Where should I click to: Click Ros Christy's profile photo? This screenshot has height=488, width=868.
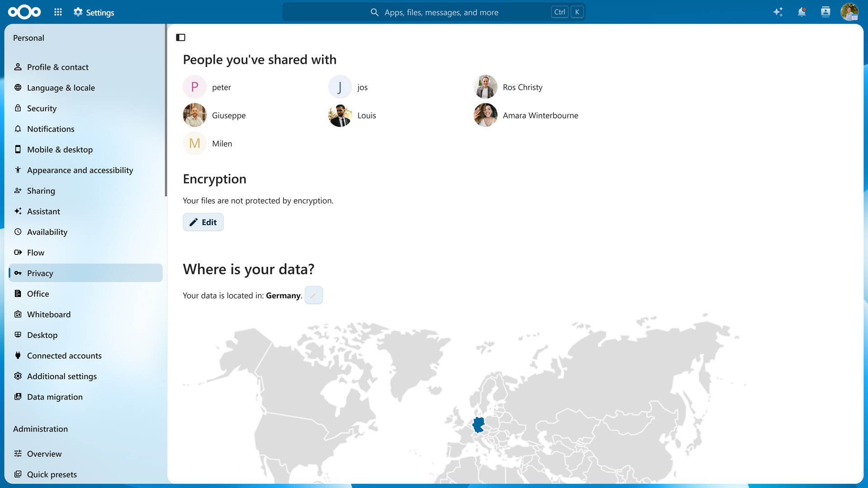486,87
